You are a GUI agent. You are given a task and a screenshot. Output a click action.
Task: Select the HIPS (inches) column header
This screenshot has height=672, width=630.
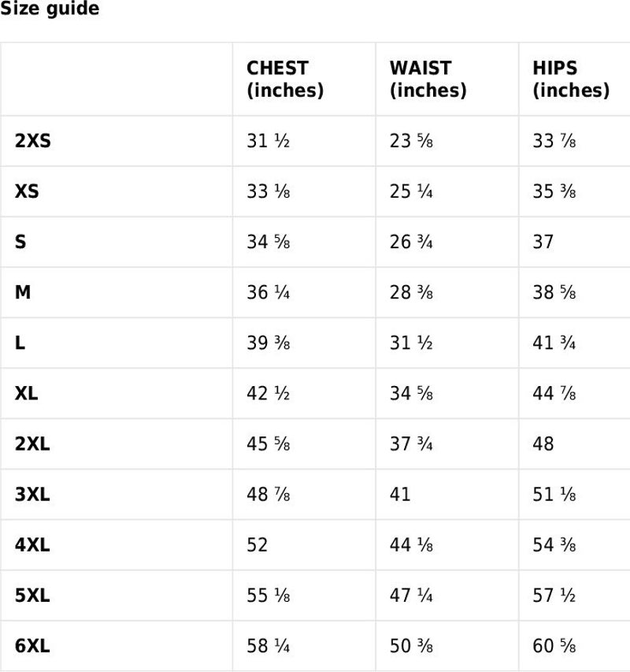click(x=571, y=80)
